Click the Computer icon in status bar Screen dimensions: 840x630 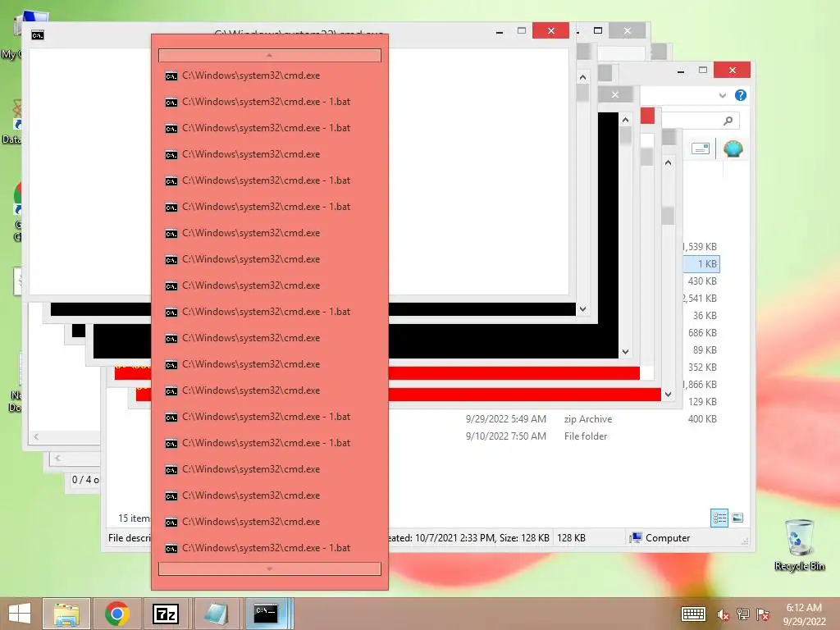pos(636,537)
